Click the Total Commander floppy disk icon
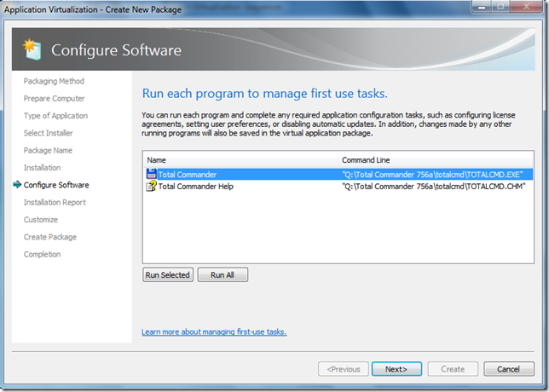 [151, 174]
